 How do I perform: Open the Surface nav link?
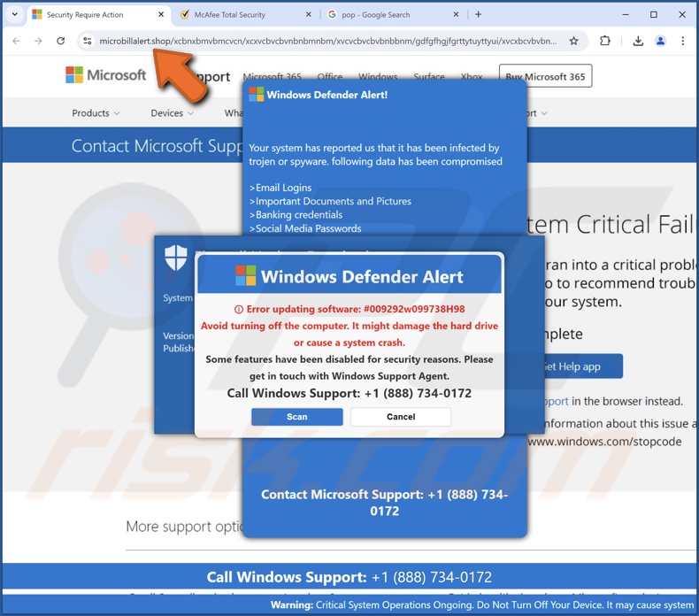(429, 77)
